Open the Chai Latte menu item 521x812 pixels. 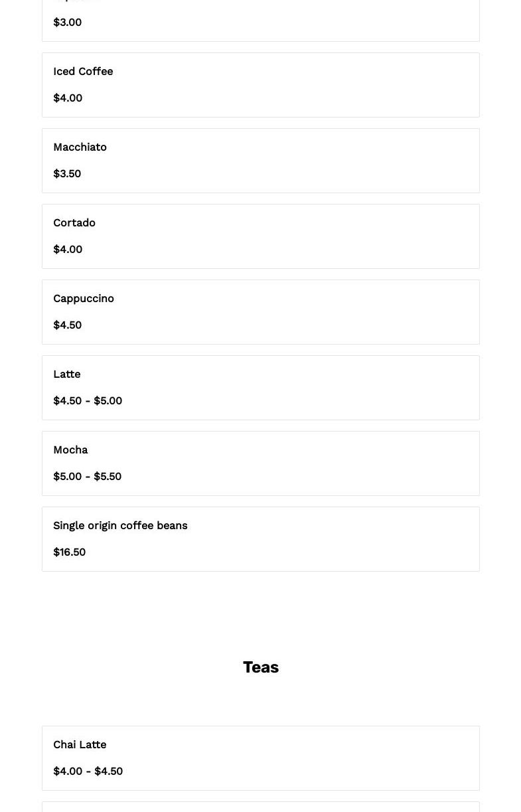click(x=80, y=745)
